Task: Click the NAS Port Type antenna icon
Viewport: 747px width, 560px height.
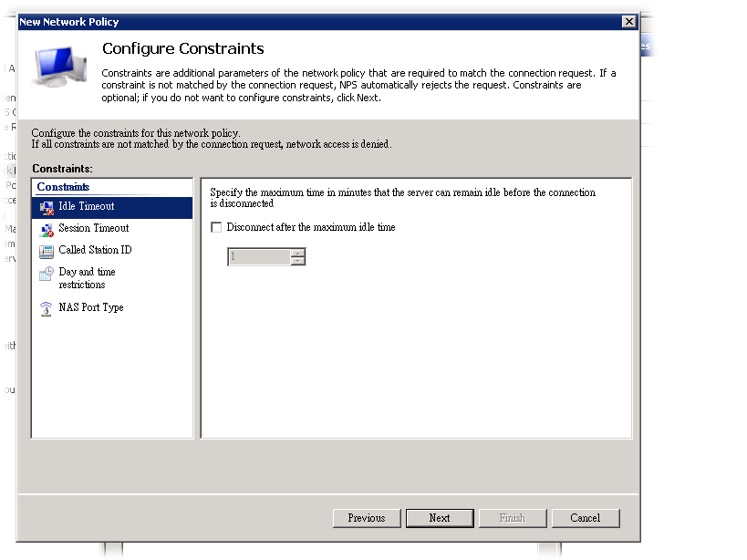Action: (47, 308)
